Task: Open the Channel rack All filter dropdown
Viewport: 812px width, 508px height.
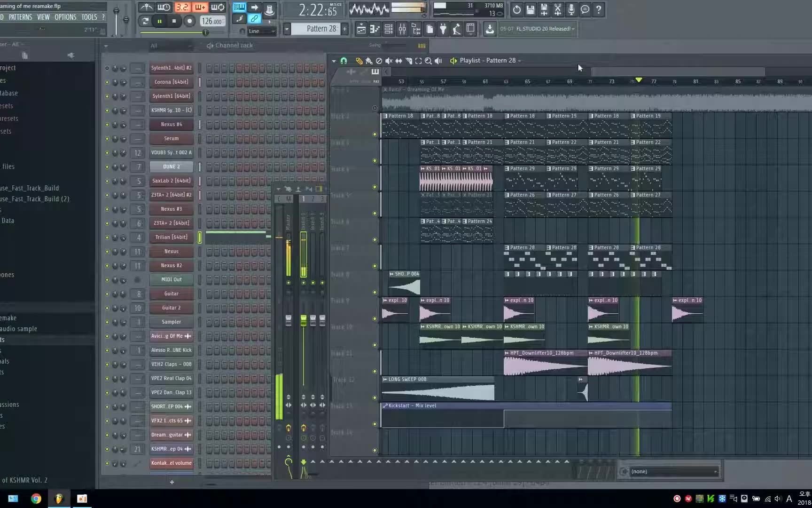Action: (x=171, y=46)
